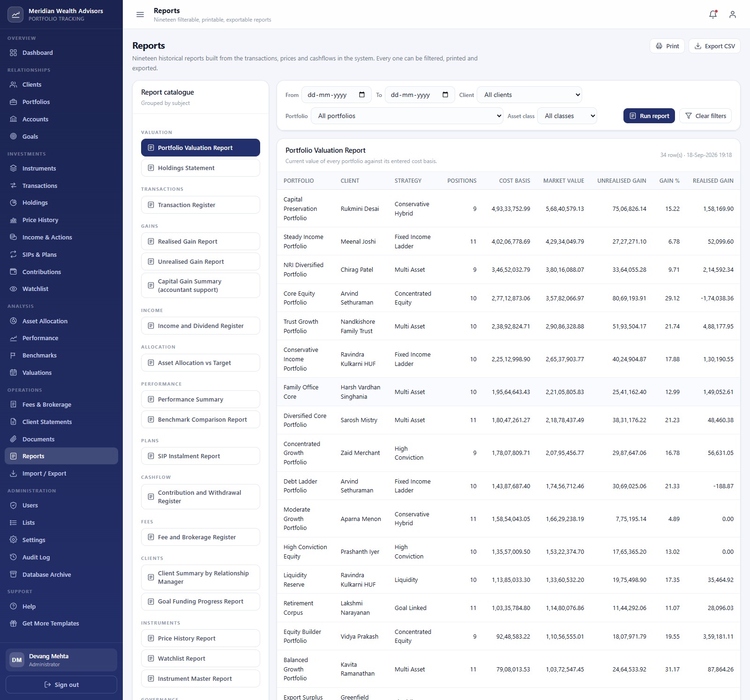Open the Benchmark Comparison Report
The height and width of the screenshot is (700, 750).
201,420
